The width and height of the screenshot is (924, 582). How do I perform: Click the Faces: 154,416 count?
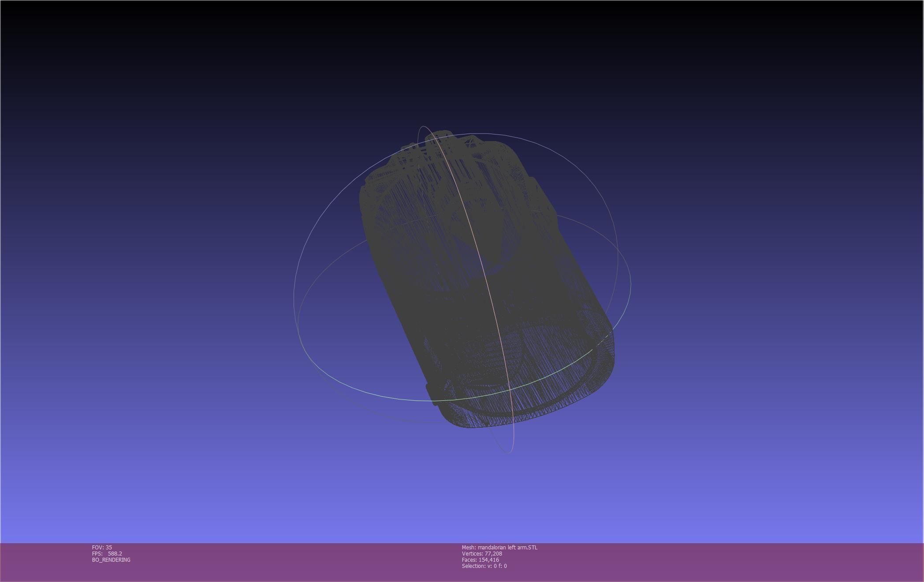[x=481, y=560]
